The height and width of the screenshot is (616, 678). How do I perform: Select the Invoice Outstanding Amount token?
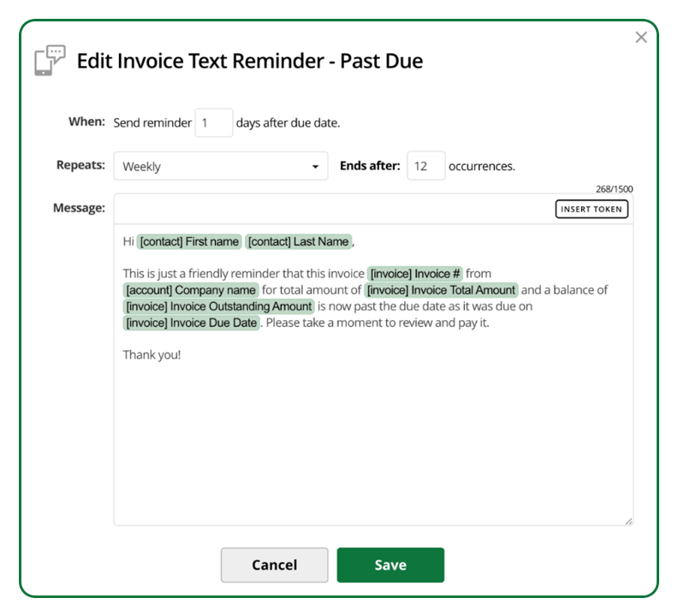click(x=218, y=306)
